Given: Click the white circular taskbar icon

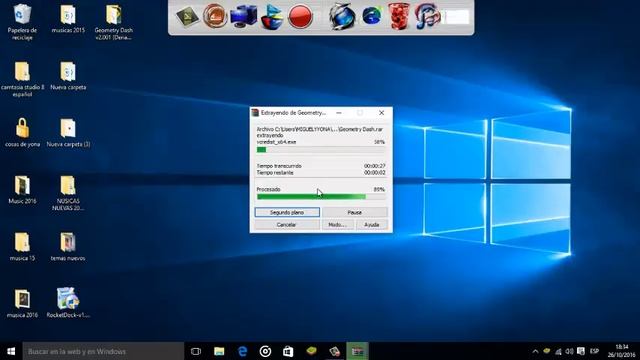Looking at the screenshot, I should point(265,351).
